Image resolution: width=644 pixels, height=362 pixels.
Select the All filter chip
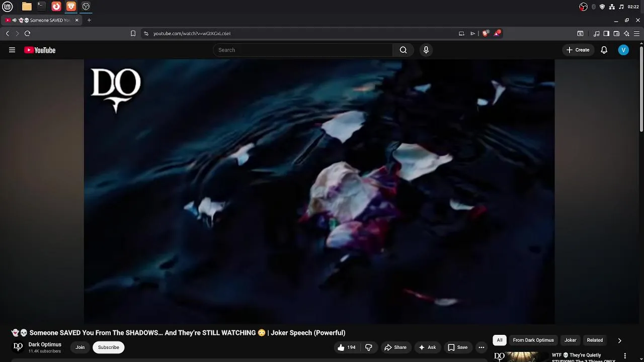tap(500, 340)
